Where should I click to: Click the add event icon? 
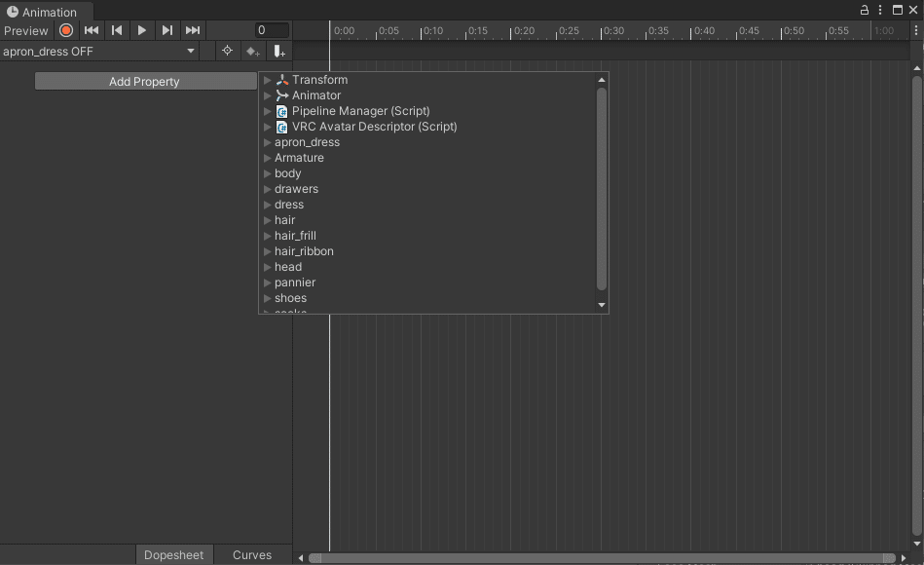pos(279,52)
